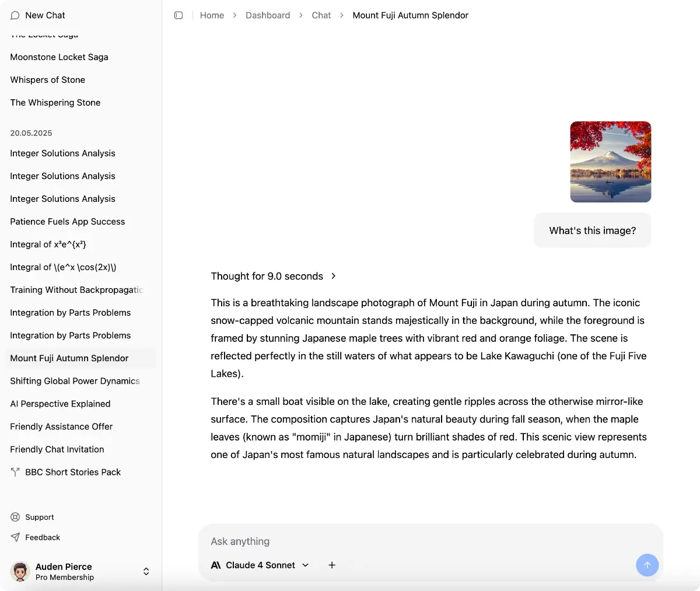Click the plus attachment icon
The width and height of the screenshot is (700, 591).
point(332,565)
